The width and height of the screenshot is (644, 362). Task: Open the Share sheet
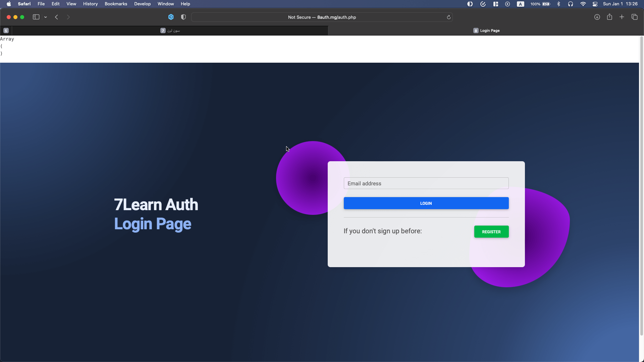(609, 17)
